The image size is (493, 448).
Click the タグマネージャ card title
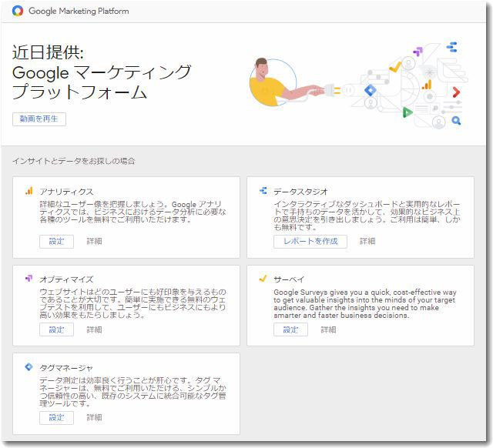click(66, 368)
